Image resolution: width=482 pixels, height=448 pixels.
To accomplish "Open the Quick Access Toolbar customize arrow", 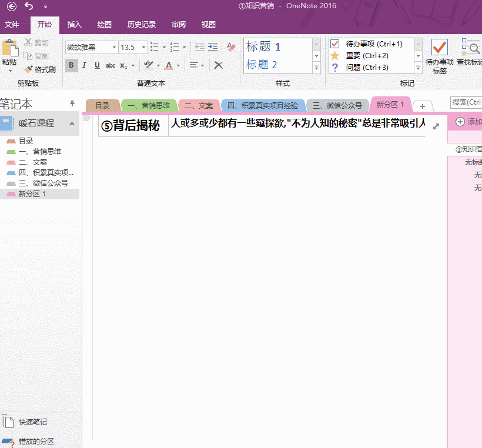I will tap(45, 6).
